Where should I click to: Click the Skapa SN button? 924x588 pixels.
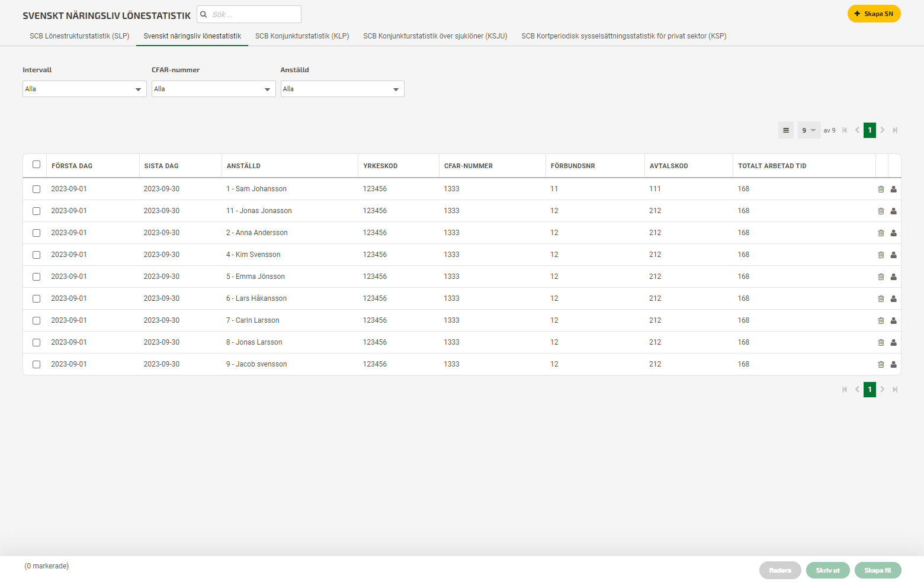click(874, 14)
